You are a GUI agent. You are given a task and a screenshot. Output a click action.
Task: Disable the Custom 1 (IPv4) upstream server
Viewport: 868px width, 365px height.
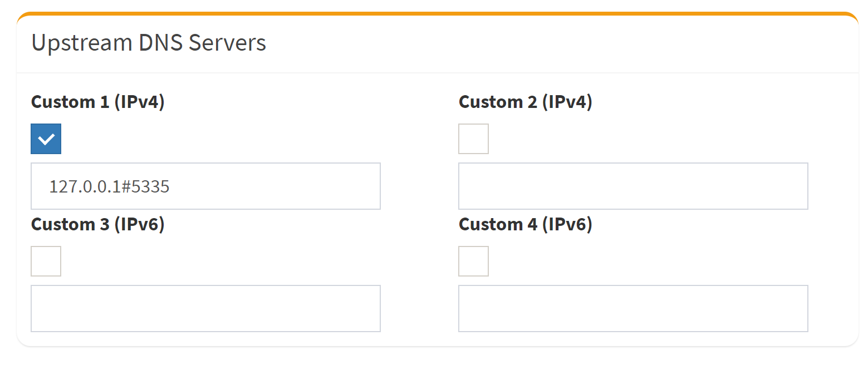(46, 139)
